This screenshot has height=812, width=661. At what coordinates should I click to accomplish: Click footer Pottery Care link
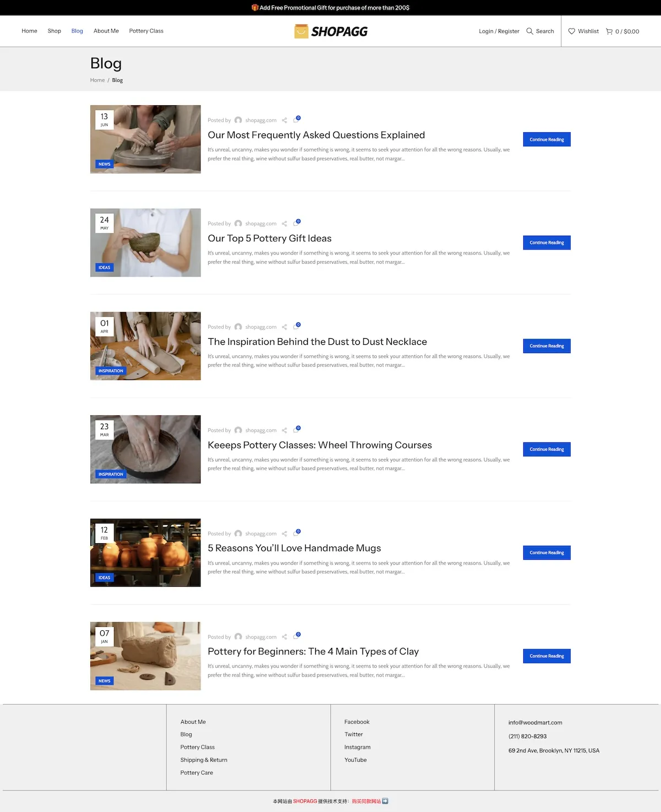(x=197, y=773)
